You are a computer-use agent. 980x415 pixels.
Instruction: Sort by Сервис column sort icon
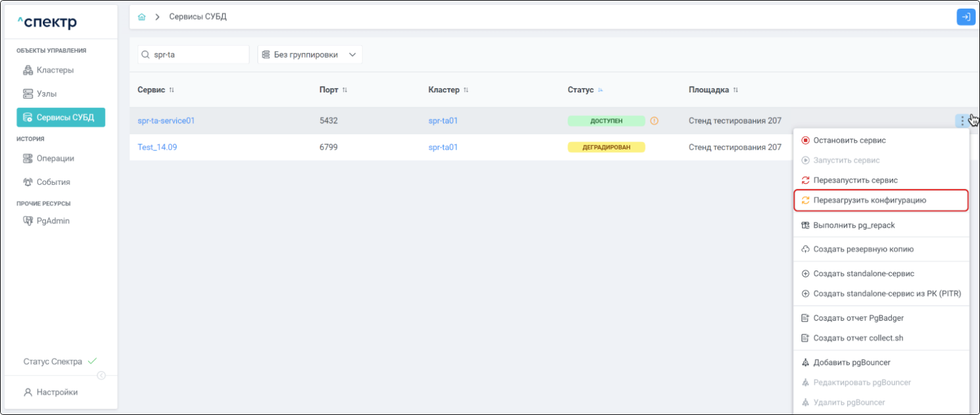(x=172, y=90)
